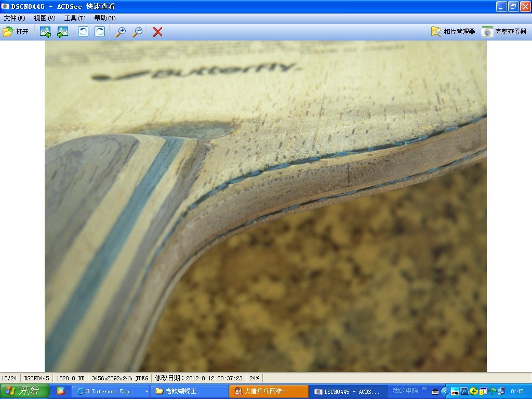Delete the image with red X
The image size is (532, 399).
pyautogui.click(x=157, y=32)
